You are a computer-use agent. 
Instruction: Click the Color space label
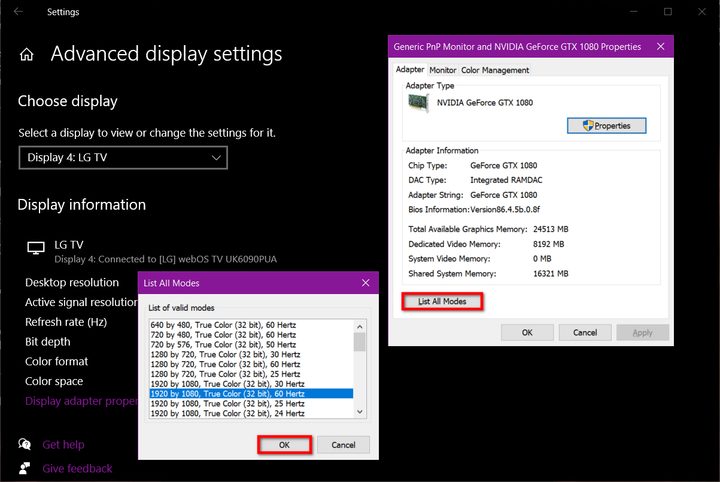[54, 381]
